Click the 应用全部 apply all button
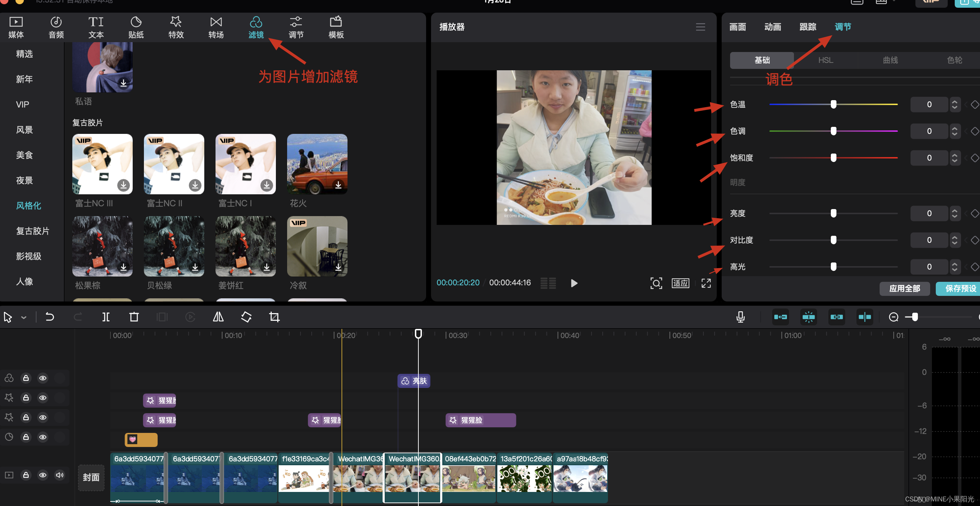This screenshot has width=980, height=506. coord(904,288)
